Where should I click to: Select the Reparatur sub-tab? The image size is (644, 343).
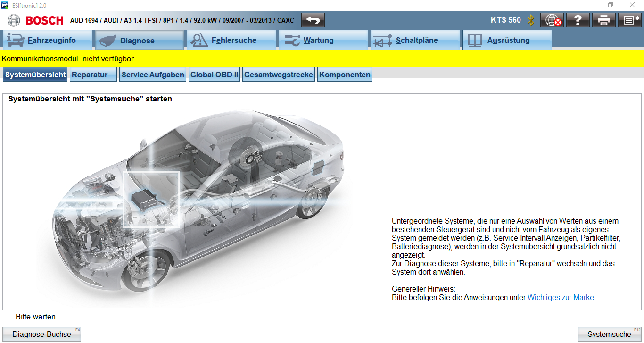pyautogui.click(x=93, y=75)
